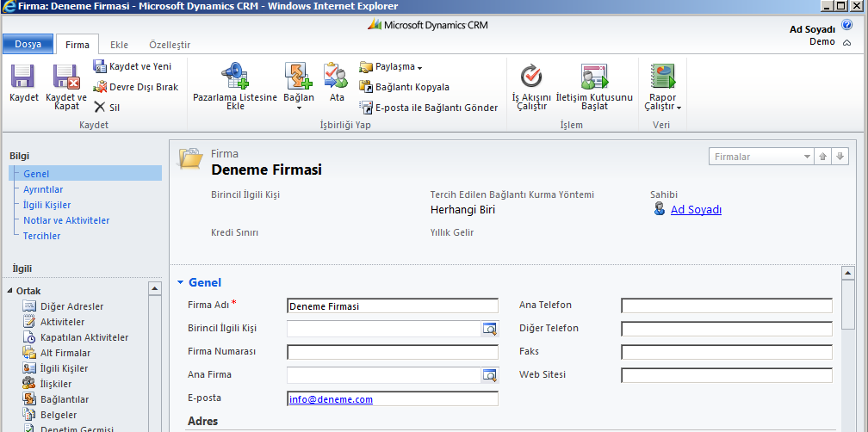Select Tercihler in left navigation
Image resolution: width=868 pixels, height=432 pixels.
41,236
